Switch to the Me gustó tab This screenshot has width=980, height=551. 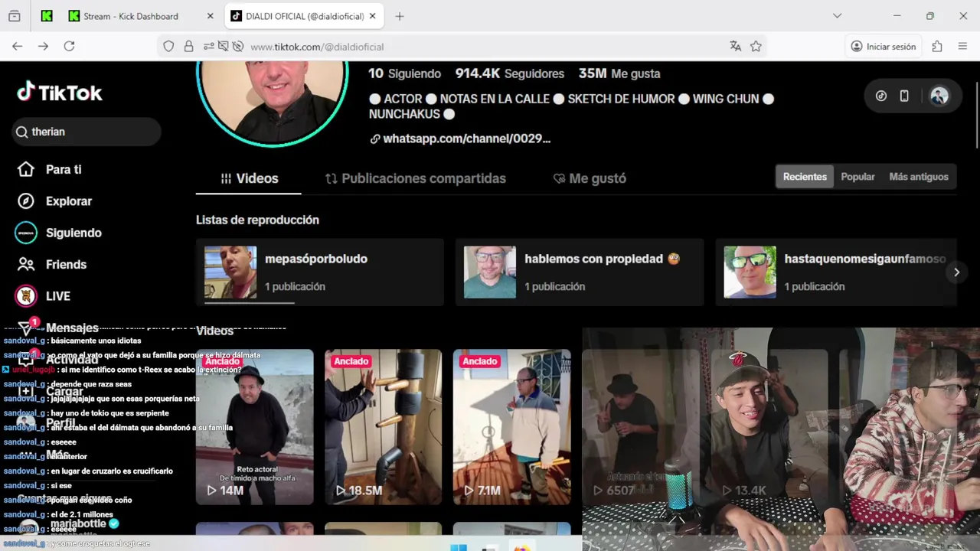(590, 178)
